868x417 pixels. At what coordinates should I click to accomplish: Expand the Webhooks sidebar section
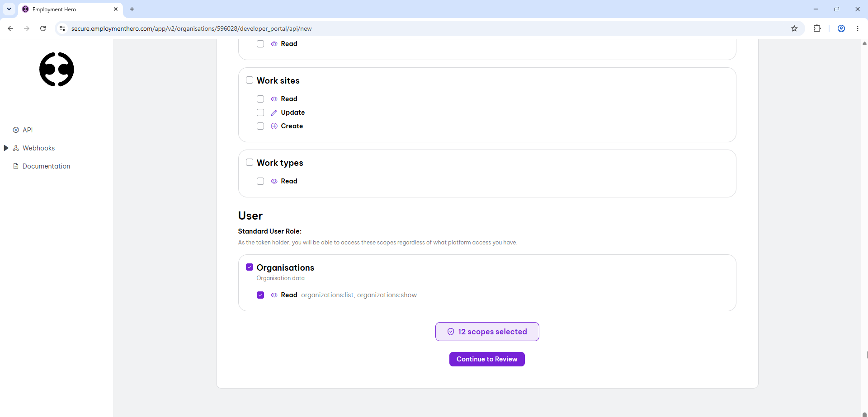[6, 148]
